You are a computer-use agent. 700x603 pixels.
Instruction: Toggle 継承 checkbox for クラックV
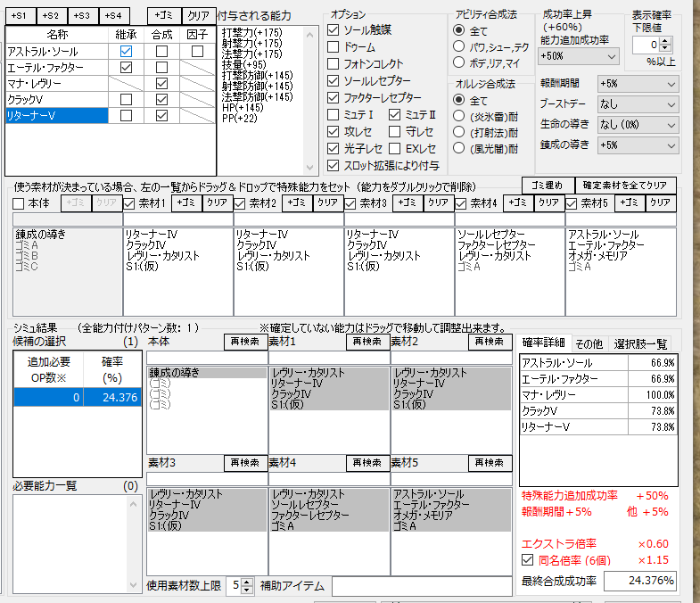coord(126,99)
